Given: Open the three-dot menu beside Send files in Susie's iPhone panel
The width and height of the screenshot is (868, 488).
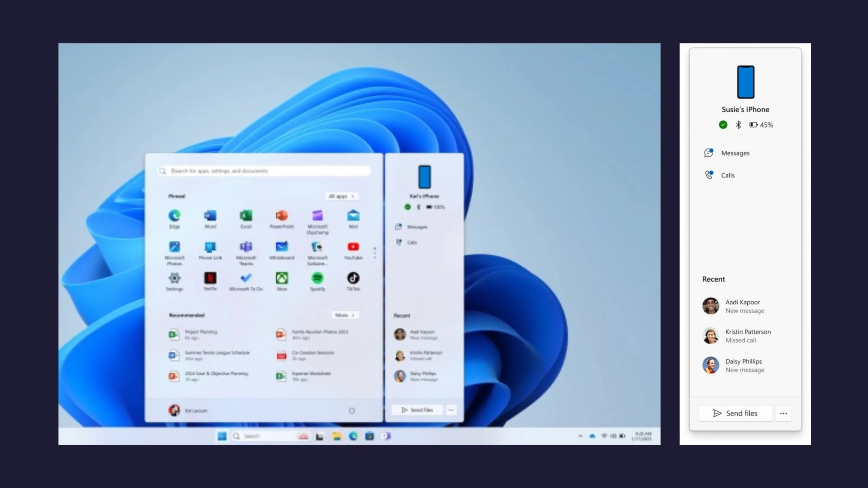Looking at the screenshot, I should pos(783,413).
